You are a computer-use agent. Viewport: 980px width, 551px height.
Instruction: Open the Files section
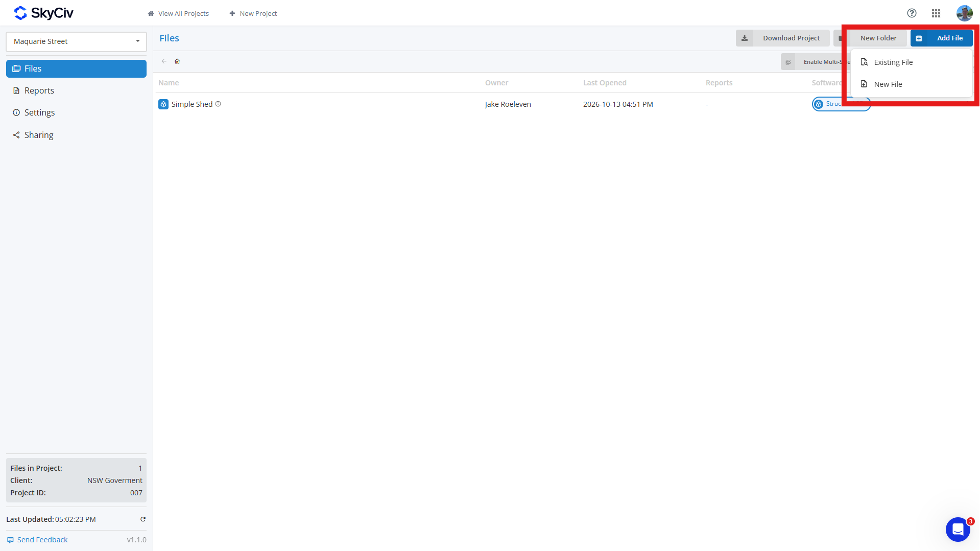tap(76, 68)
